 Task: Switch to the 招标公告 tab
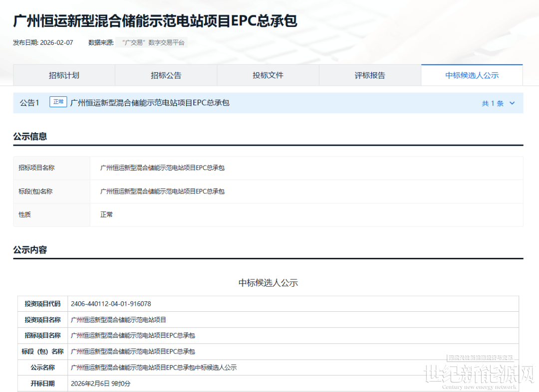[x=166, y=75]
